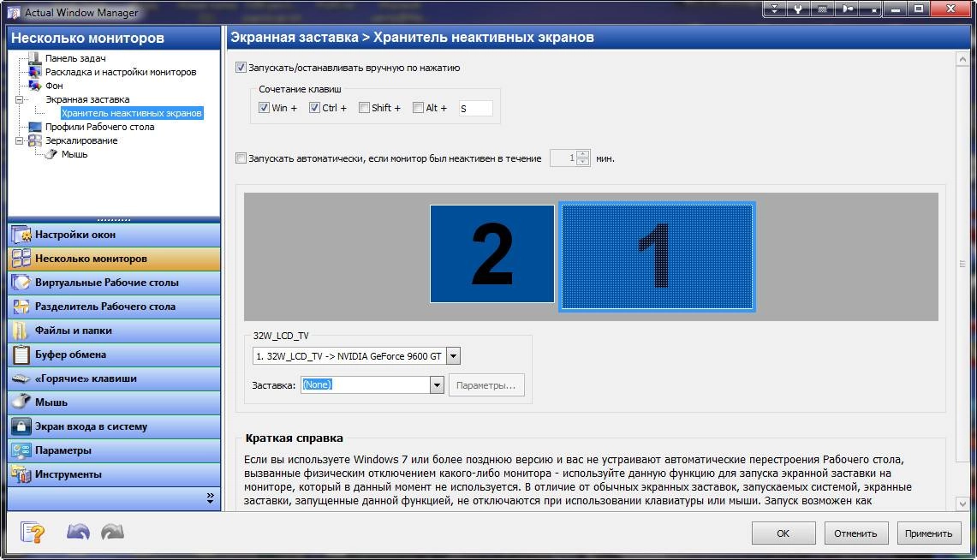This screenshot has height=560, width=977.
Task: Select monitor 2 thumbnail
Action: [492, 254]
